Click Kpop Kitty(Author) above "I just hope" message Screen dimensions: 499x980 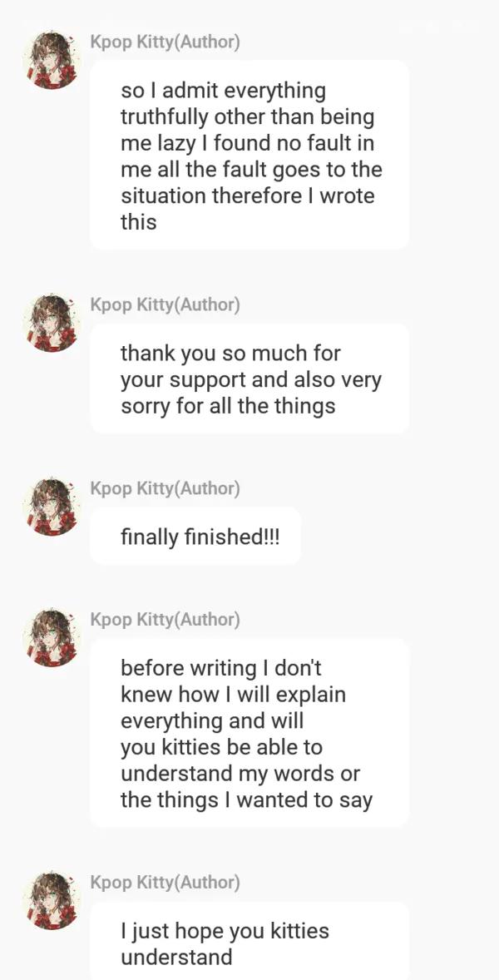(x=165, y=882)
